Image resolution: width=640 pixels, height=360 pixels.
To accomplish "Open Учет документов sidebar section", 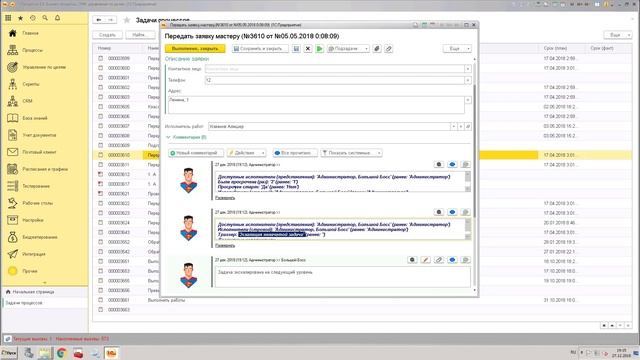I will tap(39, 135).
